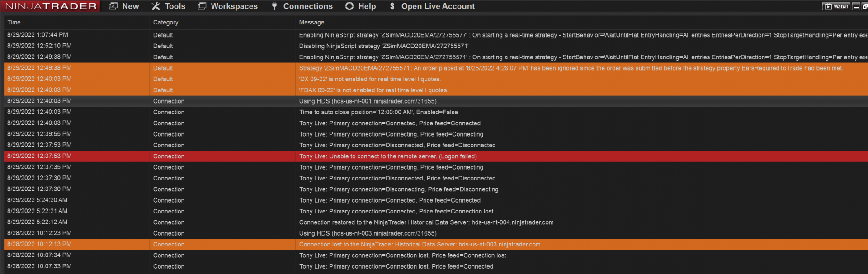868x274 pixels.
Task: Click the Connections plug icon
Action: click(x=274, y=6)
